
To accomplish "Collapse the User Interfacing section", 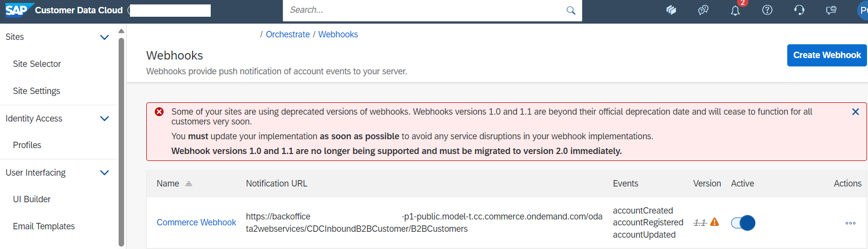I will (x=104, y=173).
